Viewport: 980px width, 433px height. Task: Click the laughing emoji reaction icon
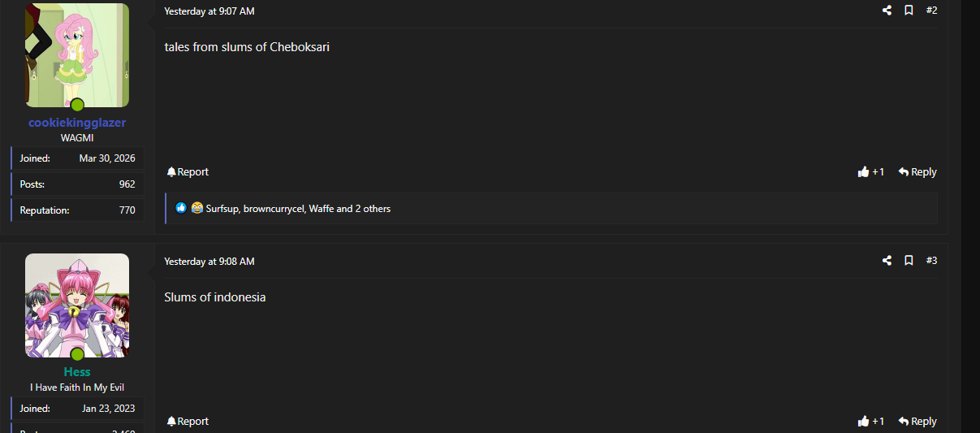click(196, 209)
